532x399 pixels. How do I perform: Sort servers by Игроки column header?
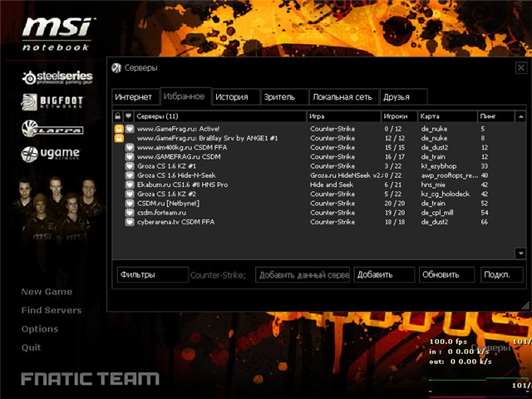coord(398,116)
